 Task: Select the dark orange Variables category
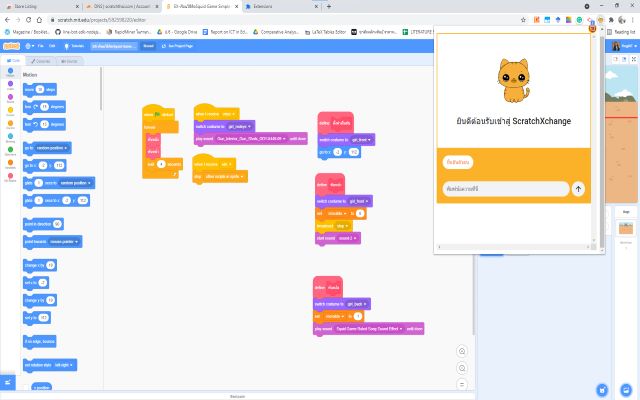(10, 164)
